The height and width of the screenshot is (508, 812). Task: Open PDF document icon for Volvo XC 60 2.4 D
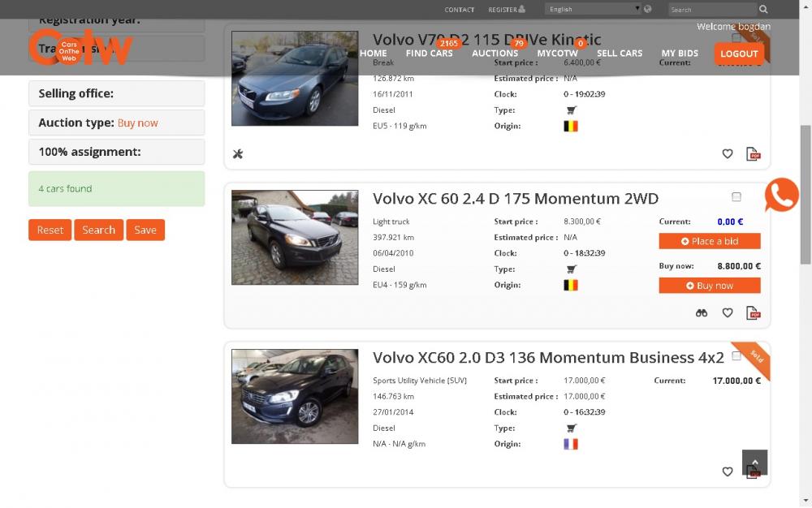coord(753,312)
